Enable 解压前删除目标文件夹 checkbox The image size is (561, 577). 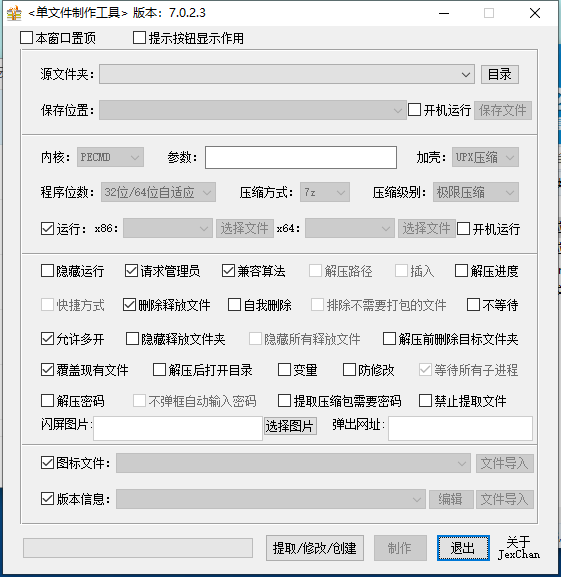click(x=390, y=339)
